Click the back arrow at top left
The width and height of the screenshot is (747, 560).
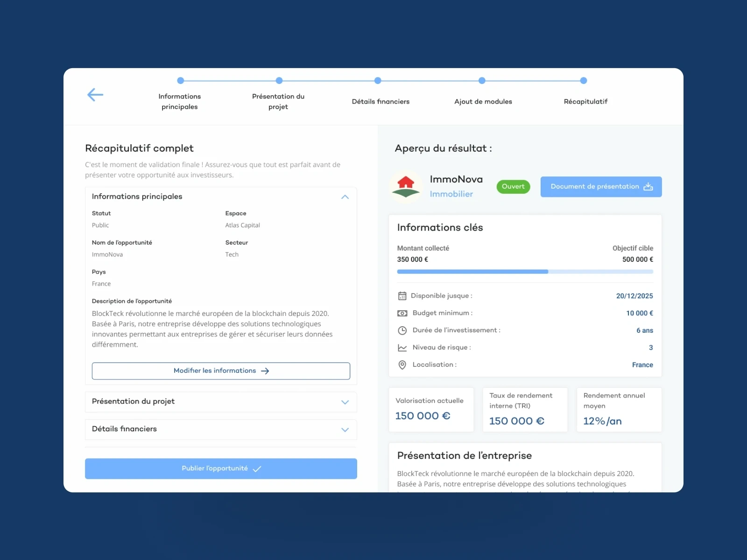click(x=95, y=95)
